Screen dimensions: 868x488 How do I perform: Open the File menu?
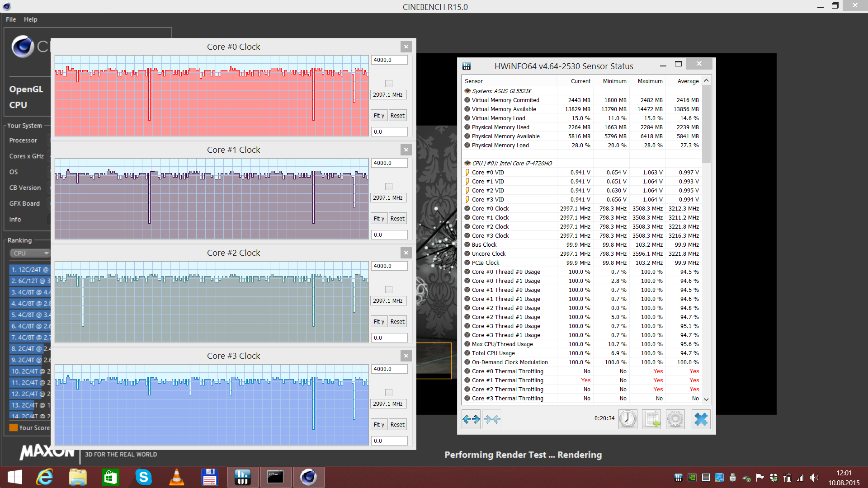pos(11,19)
